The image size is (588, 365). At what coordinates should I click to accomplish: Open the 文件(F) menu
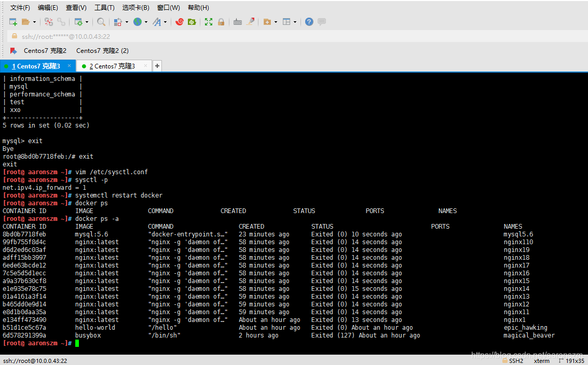[20, 7]
